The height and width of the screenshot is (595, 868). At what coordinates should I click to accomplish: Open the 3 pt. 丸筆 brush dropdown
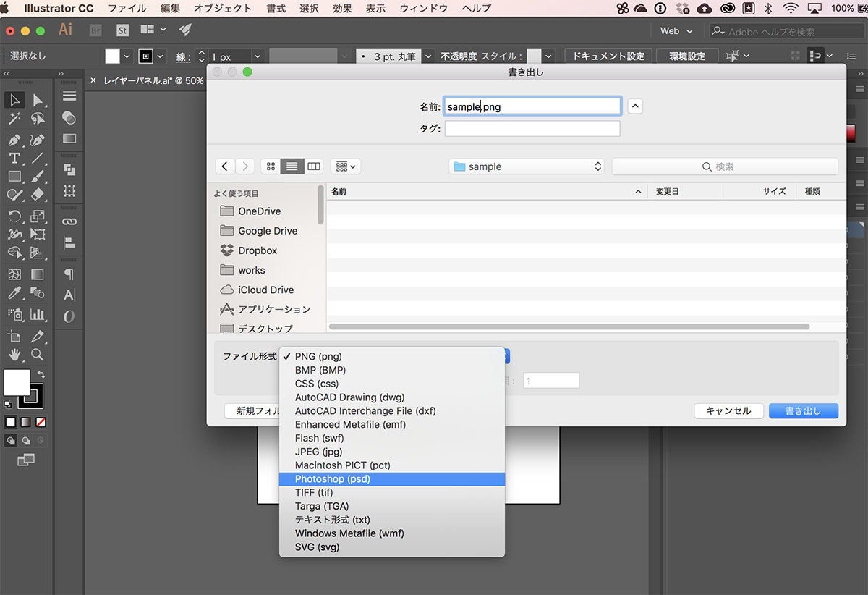(x=429, y=56)
